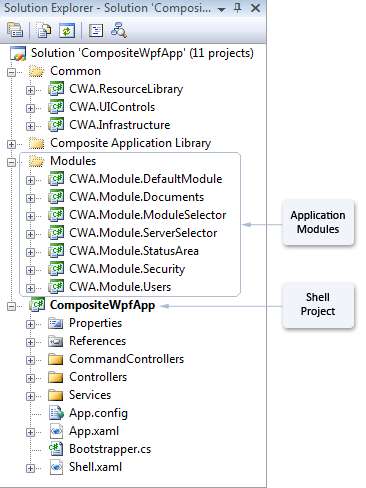
Task: Collapse the CompositeWpfApp project node
Action: 11,306
